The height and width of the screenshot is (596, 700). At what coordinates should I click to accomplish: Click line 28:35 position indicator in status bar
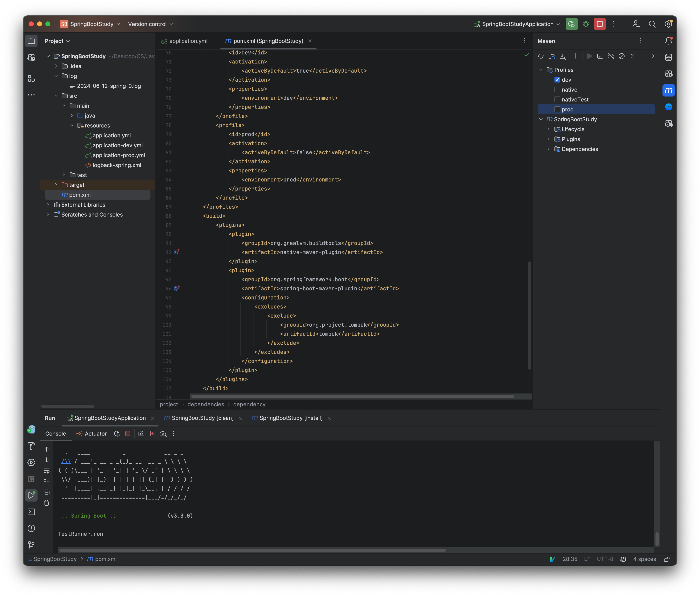click(x=570, y=559)
